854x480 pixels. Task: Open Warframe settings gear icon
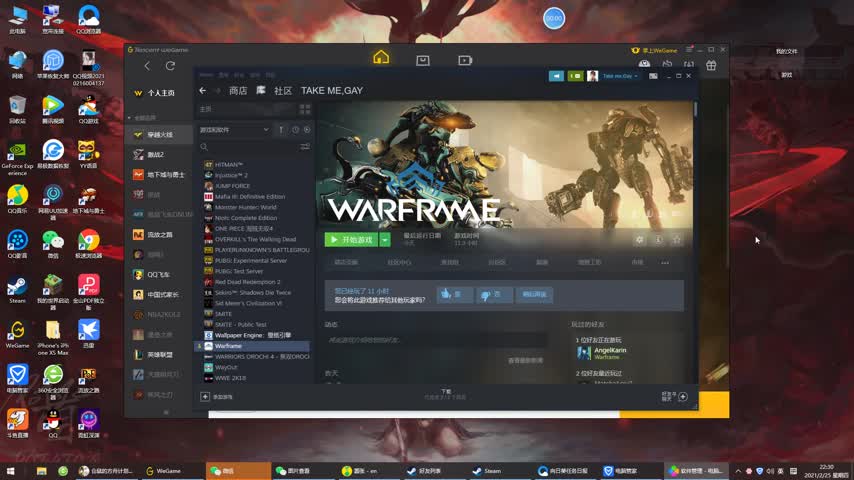click(x=639, y=239)
